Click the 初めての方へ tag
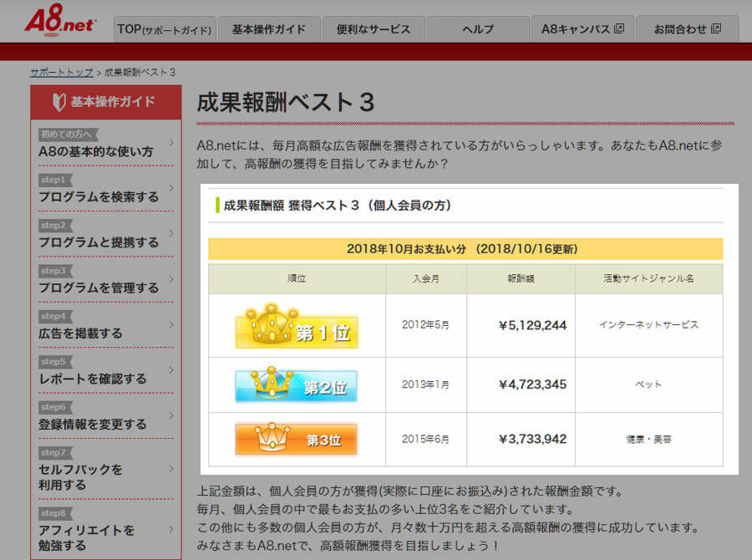This screenshot has width=752, height=560. click(69, 135)
